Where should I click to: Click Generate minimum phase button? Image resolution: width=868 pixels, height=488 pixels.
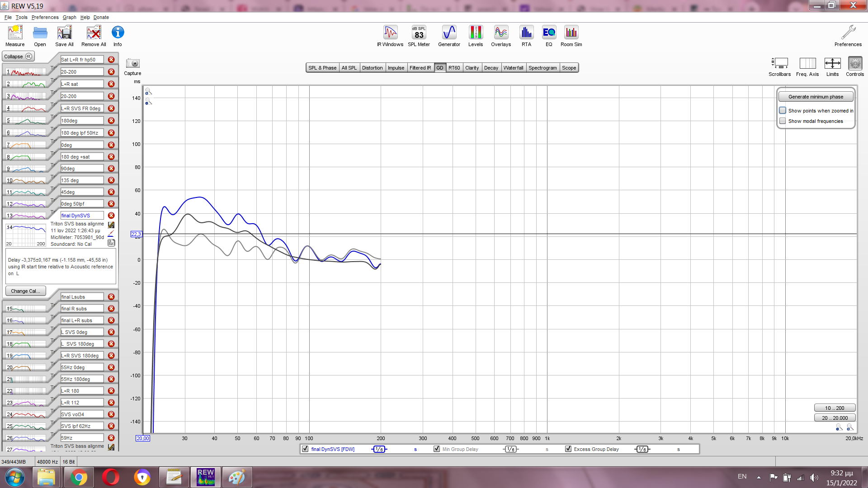816,97
